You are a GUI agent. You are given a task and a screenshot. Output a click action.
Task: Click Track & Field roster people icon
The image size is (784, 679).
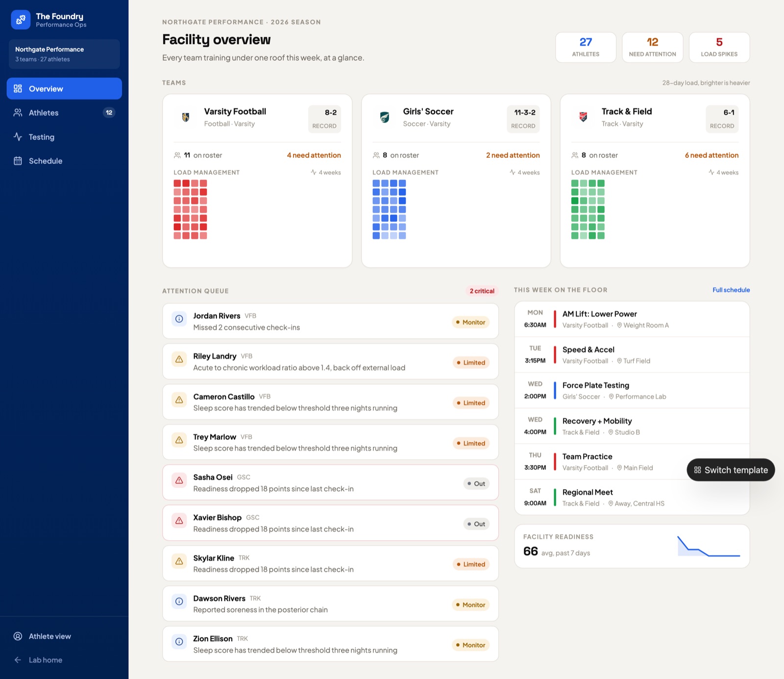click(x=575, y=155)
